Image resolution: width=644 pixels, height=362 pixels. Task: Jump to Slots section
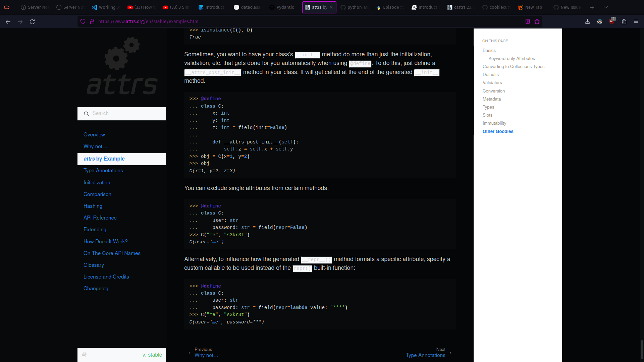click(x=487, y=115)
